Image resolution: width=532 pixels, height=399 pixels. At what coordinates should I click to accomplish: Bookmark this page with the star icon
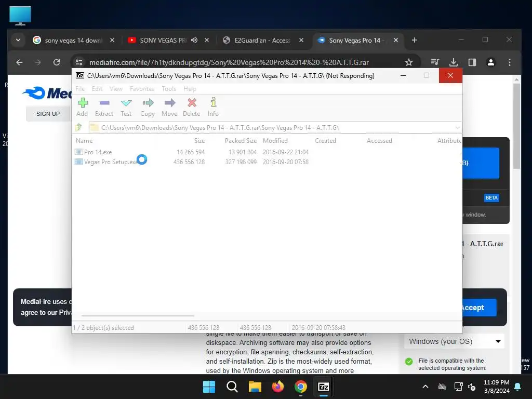tap(409, 62)
